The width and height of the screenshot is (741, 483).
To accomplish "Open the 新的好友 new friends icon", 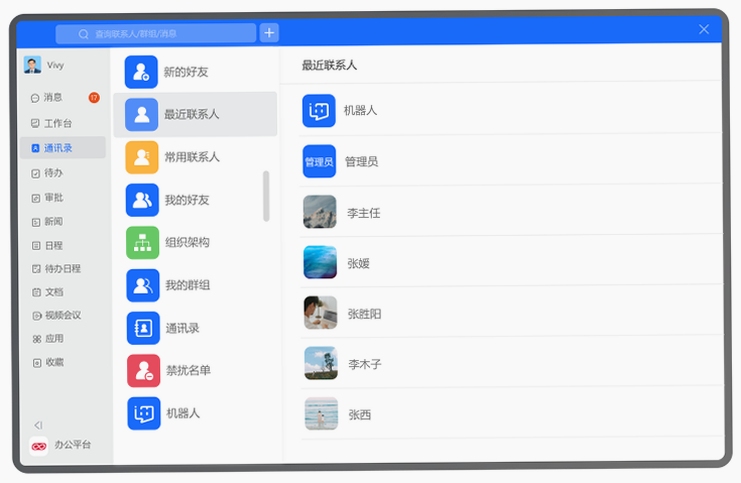I will (141, 72).
